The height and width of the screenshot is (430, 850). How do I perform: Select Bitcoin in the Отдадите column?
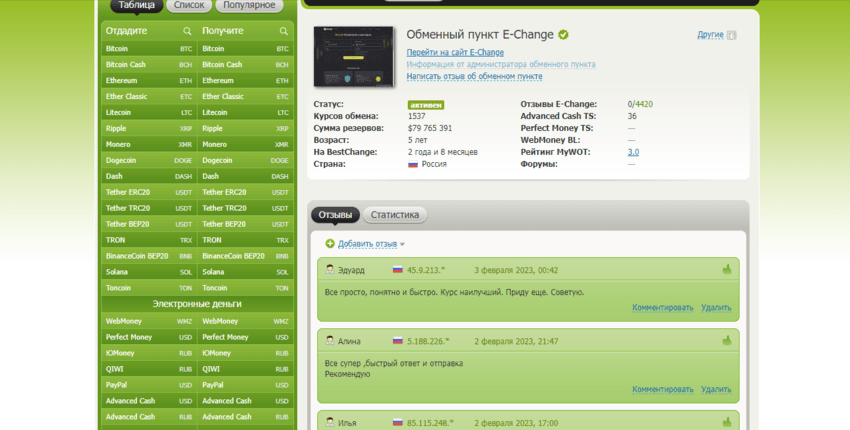117,48
